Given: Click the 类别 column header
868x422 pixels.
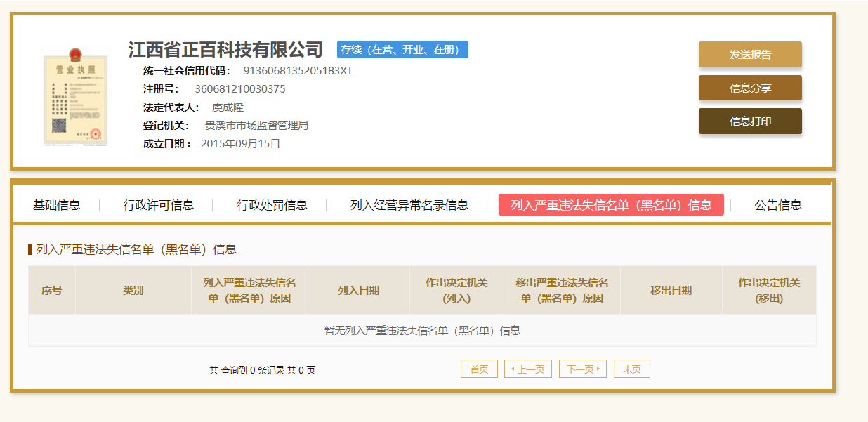Looking at the screenshot, I should point(133,290).
